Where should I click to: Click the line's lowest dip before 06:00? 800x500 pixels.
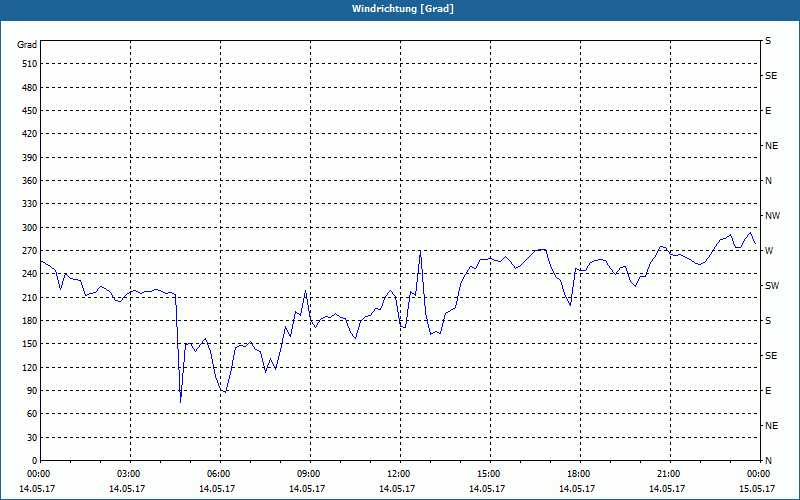click(x=181, y=402)
